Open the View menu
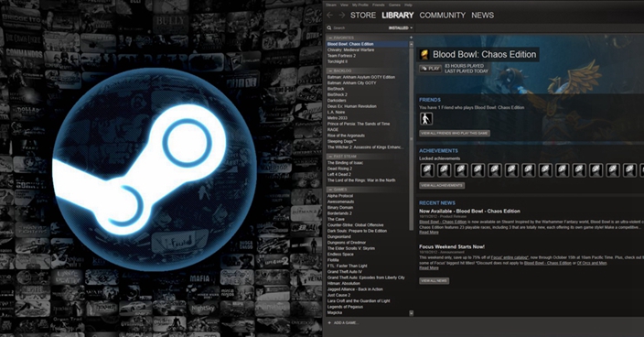 pyautogui.click(x=344, y=5)
